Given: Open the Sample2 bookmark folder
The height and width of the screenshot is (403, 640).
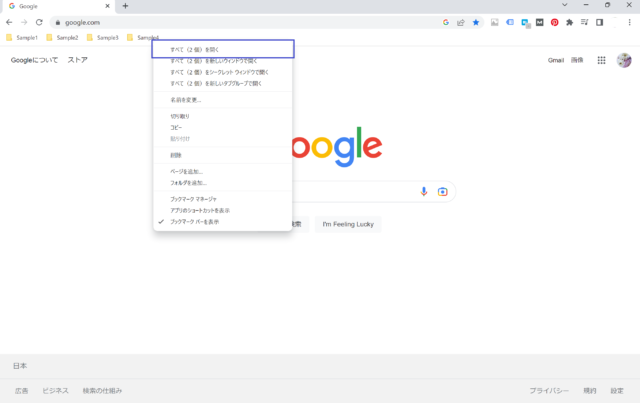Looking at the screenshot, I should click(x=62, y=38).
